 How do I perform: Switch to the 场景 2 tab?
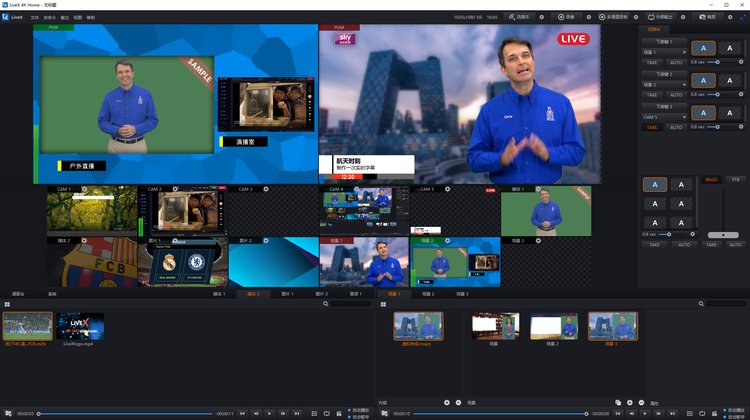click(427, 294)
